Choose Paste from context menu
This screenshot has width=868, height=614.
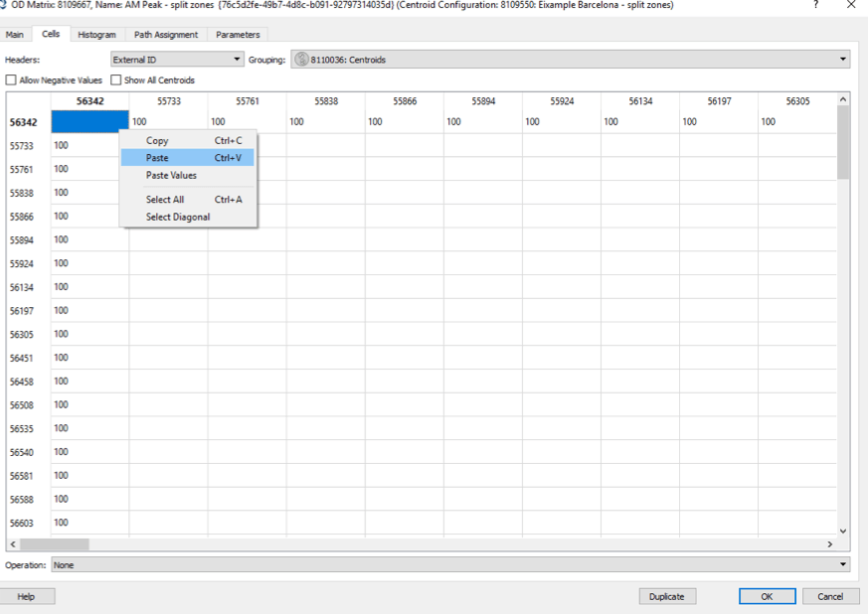click(188, 158)
